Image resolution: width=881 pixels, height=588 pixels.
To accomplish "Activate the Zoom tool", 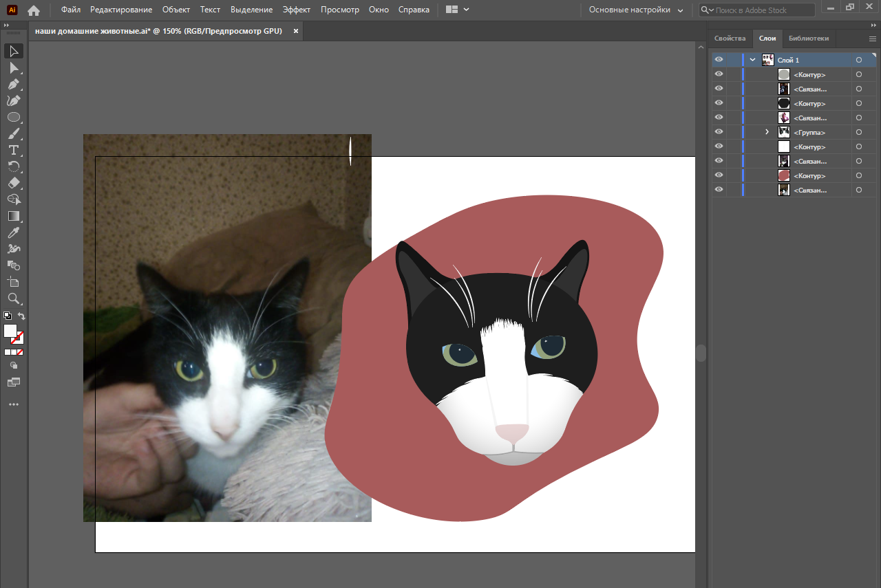I will click(x=14, y=298).
